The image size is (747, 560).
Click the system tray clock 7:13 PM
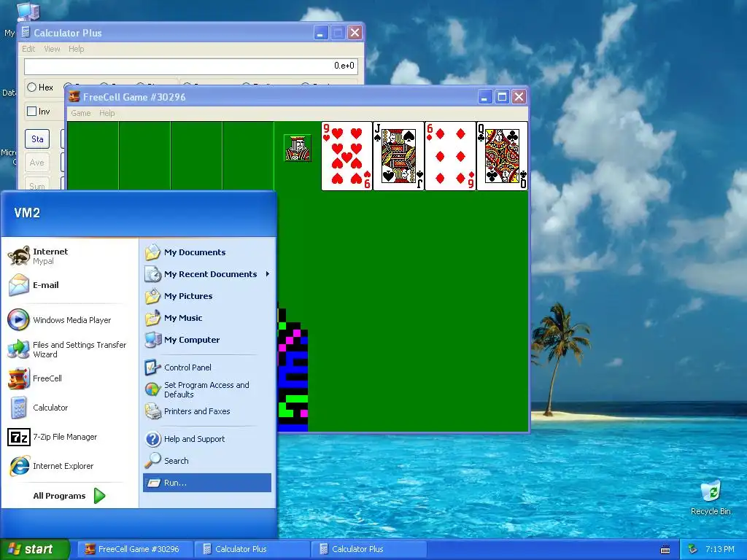click(720, 549)
